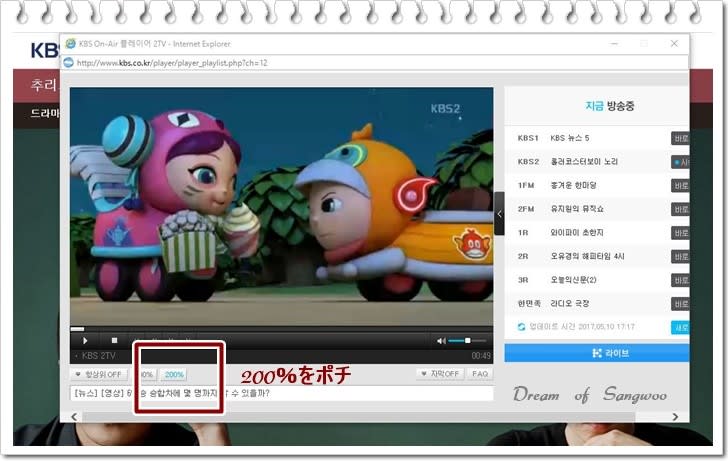Select the 한민족 program title text

click(570, 304)
